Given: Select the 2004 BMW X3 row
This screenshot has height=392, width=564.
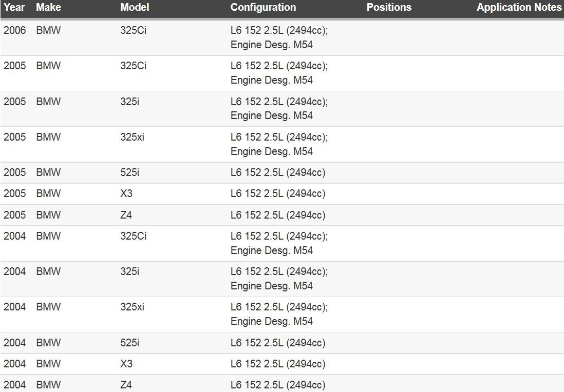Looking at the screenshot, I should pyautogui.click(x=282, y=364).
